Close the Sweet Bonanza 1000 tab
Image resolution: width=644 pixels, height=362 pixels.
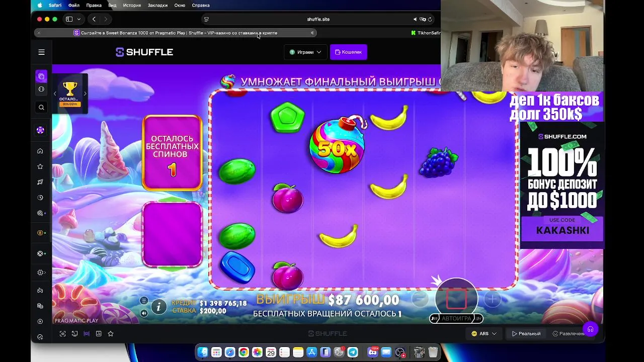[39, 33]
